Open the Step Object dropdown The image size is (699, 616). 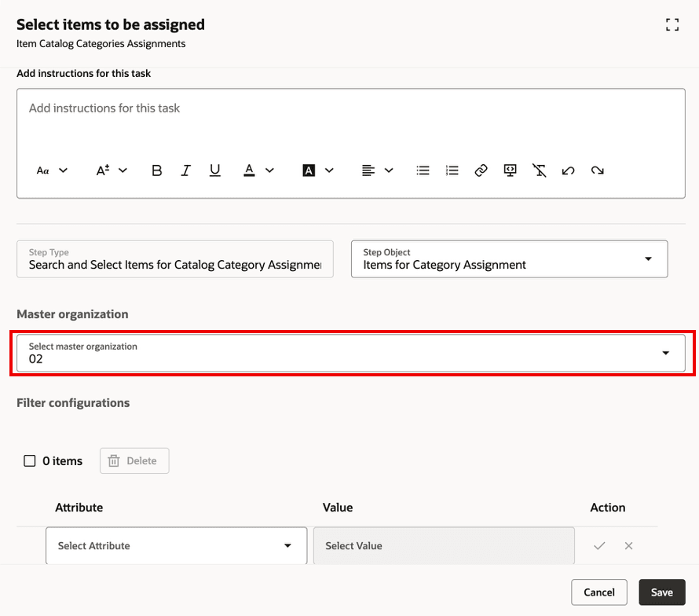[x=649, y=258]
